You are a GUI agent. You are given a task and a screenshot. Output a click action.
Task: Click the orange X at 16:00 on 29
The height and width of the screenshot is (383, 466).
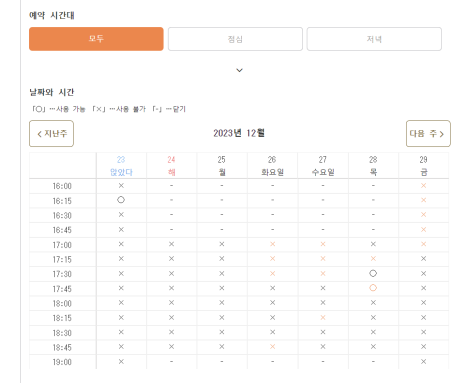(423, 185)
